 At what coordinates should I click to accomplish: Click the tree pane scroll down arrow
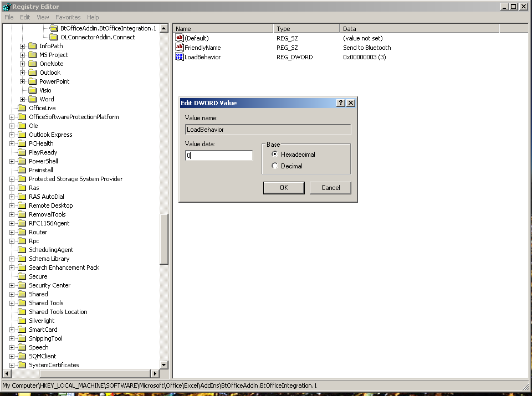pyautogui.click(x=164, y=365)
